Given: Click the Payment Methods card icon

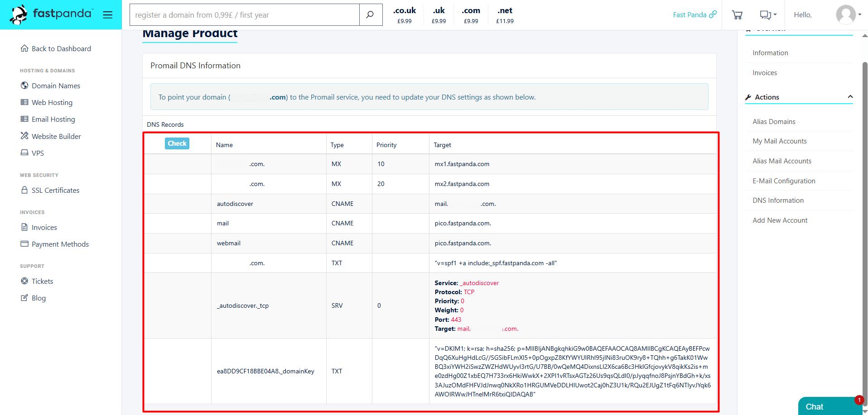Looking at the screenshot, I should (x=24, y=243).
